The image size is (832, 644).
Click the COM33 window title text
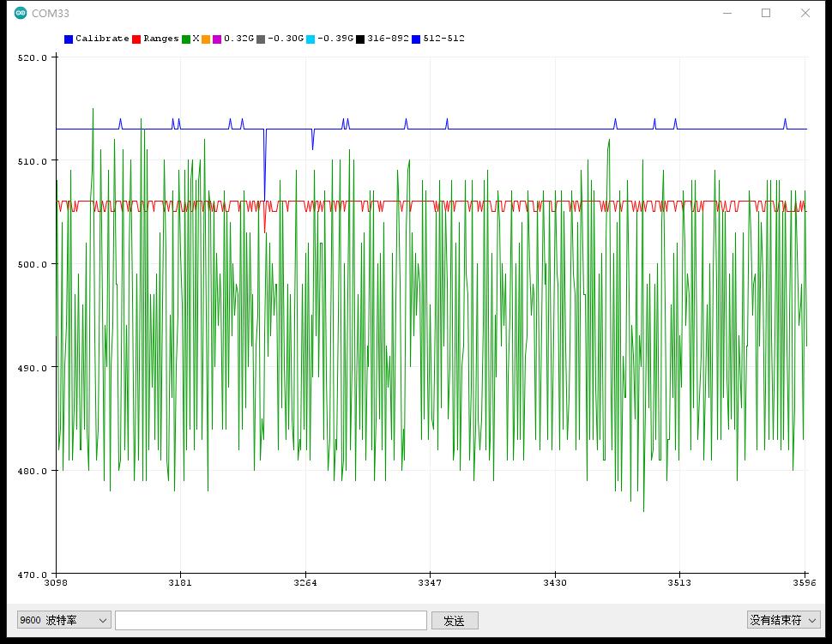pos(51,13)
